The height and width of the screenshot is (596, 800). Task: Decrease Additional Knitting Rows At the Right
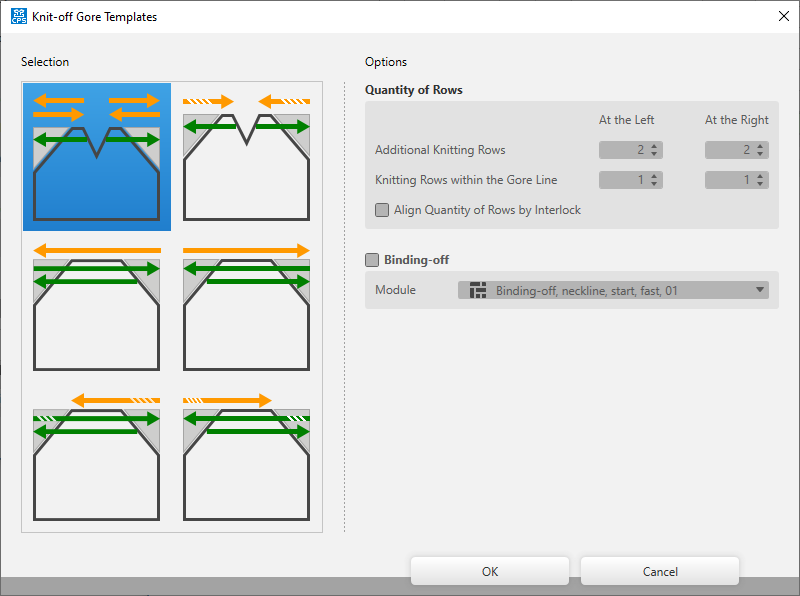click(760, 154)
